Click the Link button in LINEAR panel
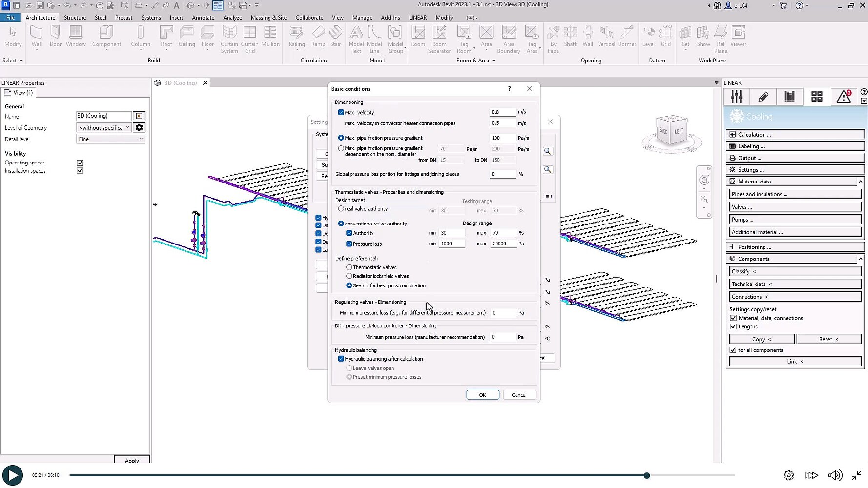868x488 pixels. (794, 361)
